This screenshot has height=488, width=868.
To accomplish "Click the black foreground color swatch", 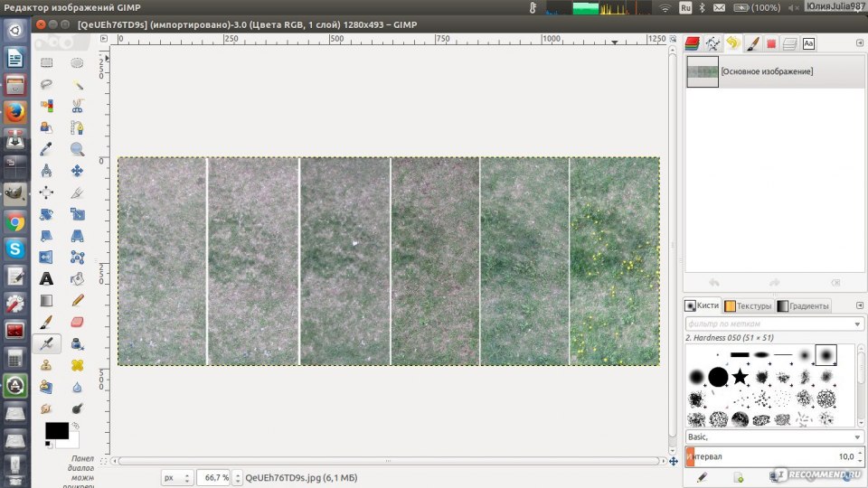I will (56, 430).
